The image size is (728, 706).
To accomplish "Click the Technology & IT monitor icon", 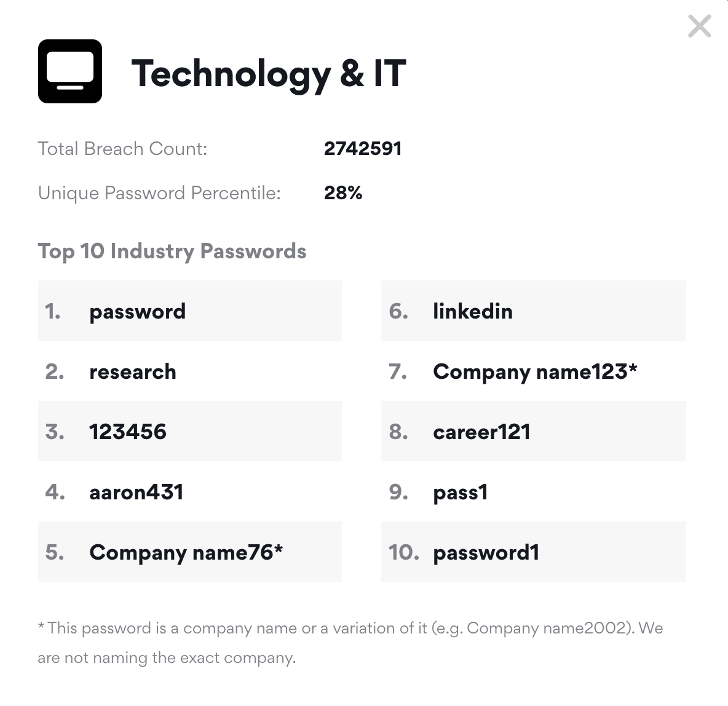I will pyautogui.click(x=70, y=71).
